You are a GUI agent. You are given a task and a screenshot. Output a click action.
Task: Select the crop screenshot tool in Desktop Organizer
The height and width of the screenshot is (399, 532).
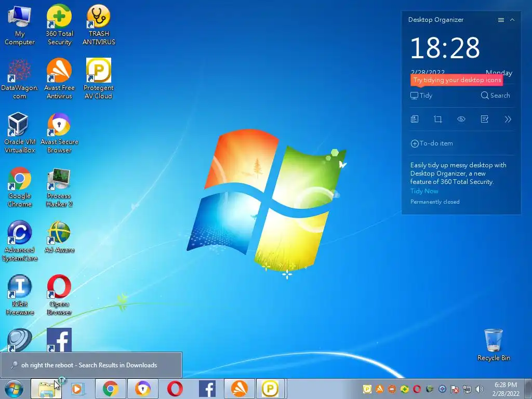point(438,119)
